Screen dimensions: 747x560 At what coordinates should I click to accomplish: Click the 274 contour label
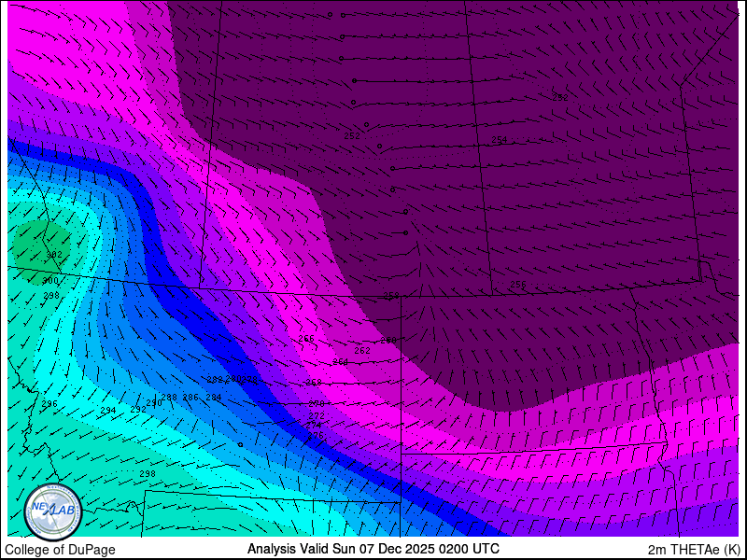pyautogui.click(x=314, y=426)
